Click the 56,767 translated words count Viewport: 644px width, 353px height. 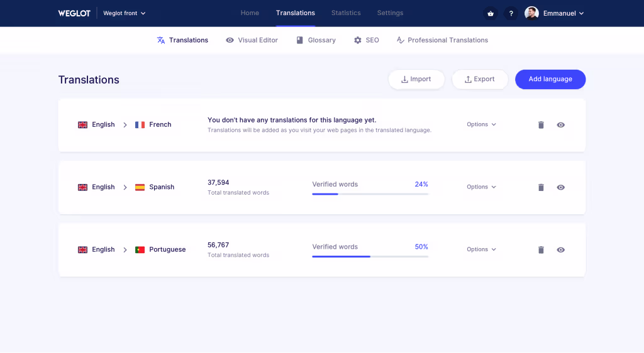[x=218, y=245]
